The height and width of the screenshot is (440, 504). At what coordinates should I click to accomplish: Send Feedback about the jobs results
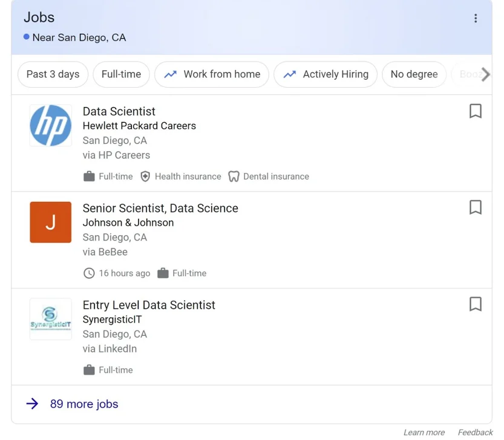click(x=474, y=432)
